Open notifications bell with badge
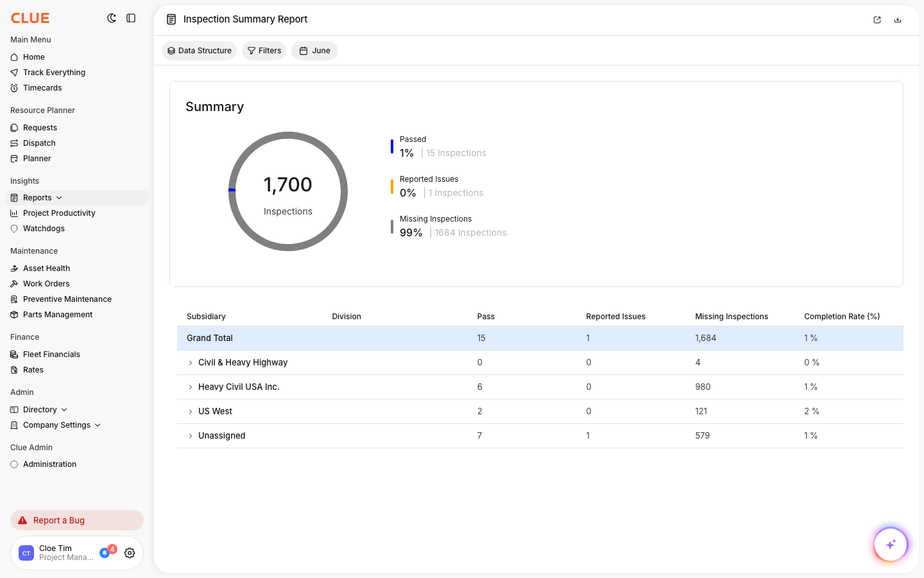This screenshot has height=578, width=924. (x=106, y=552)
